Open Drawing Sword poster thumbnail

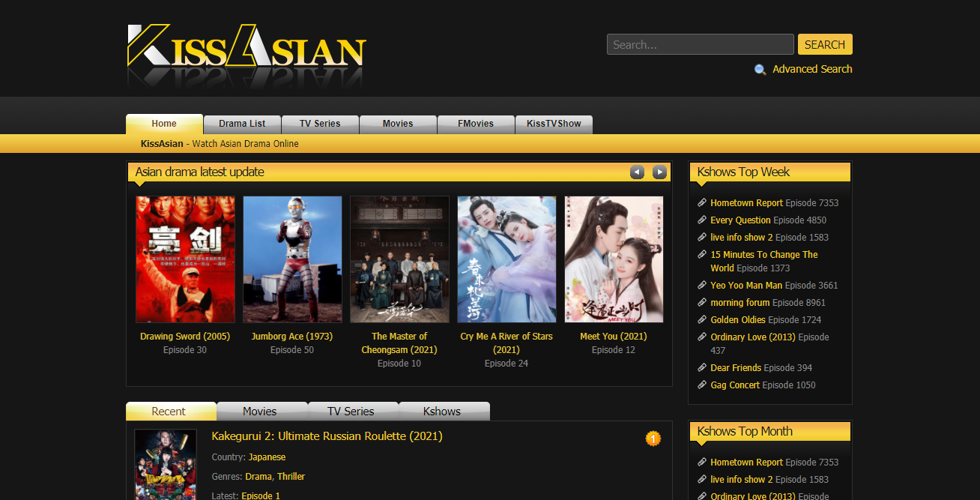coord(185,259)
